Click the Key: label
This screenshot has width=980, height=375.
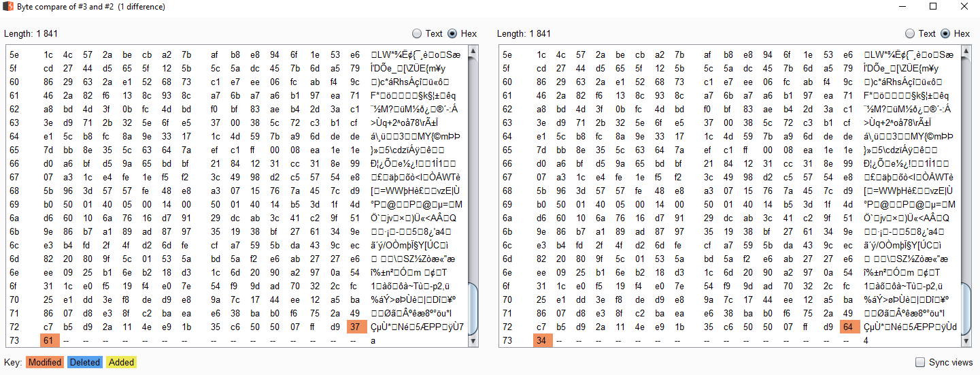coord(13,362)
